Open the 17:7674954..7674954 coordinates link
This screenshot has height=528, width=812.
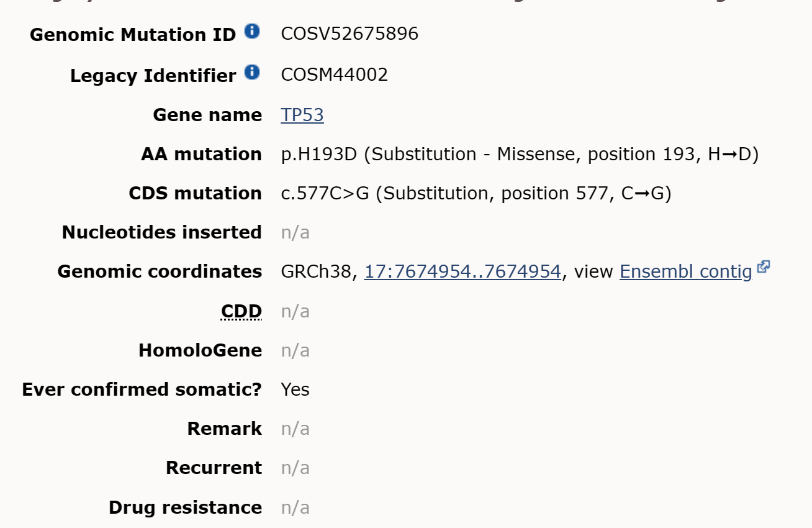tap(462, 271)
